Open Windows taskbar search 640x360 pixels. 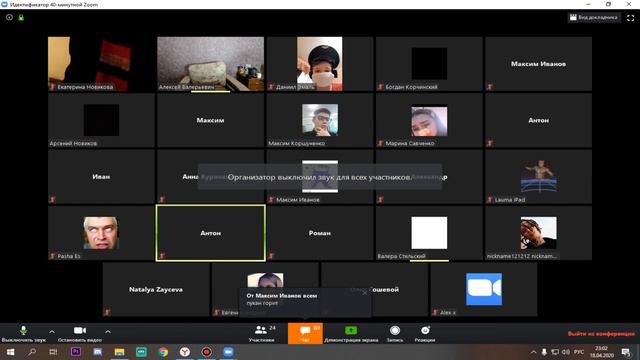click(x=32, y=352)
